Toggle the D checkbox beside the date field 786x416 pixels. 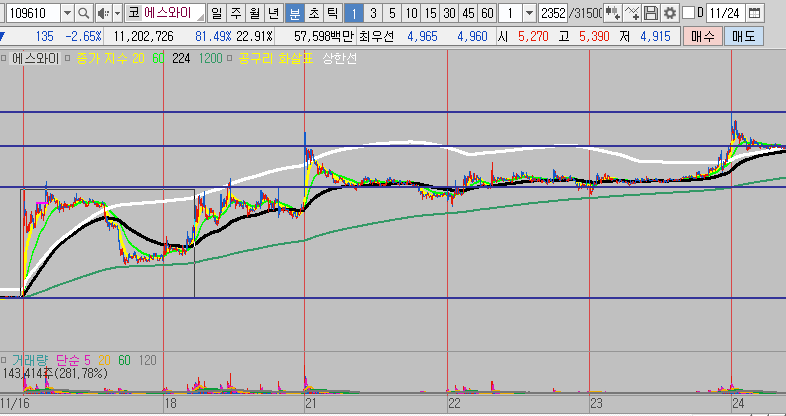689,13
